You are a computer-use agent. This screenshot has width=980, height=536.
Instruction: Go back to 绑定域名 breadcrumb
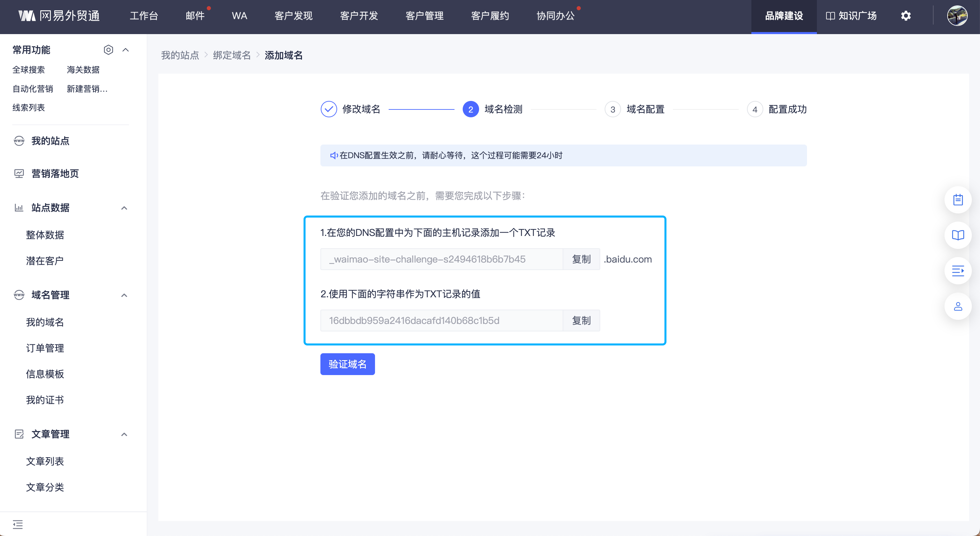(x=232, y=56)
